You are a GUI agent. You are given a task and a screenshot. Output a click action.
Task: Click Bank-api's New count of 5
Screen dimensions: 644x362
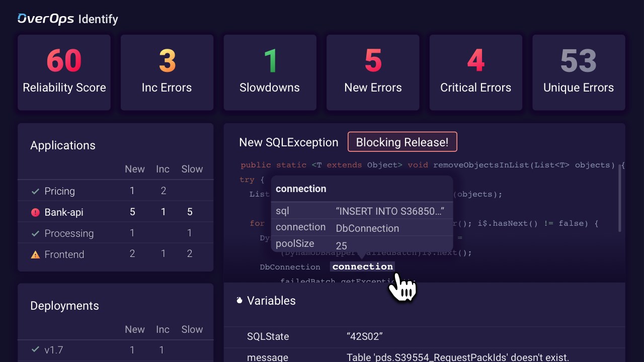coord(132,212)
